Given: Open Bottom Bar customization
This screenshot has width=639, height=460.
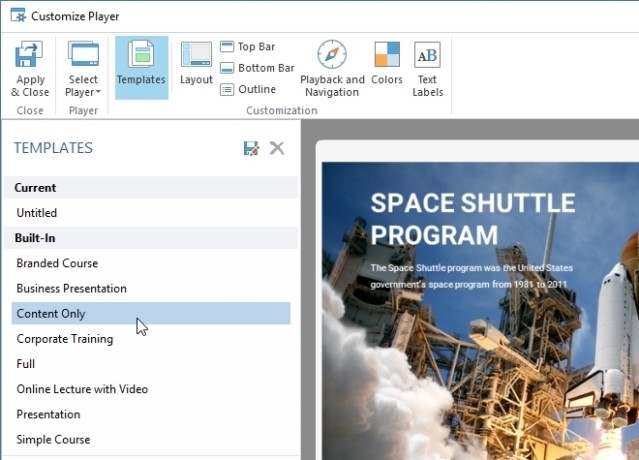Looking at the screenshot, I should [x=257, y=68].
